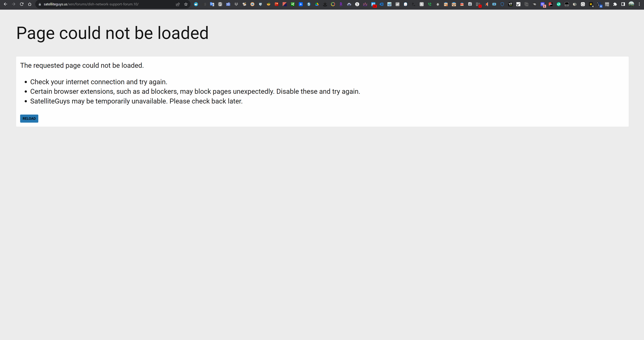The width and height of the screenshot is (644, 340).
Task: Open the Google Drive extension
Action: tap(317, 4)
